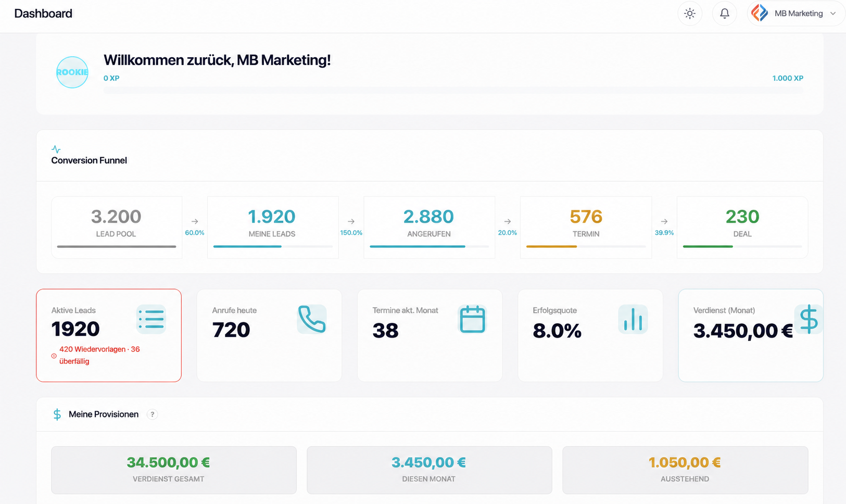Click '420 Wiedervorlagen · 36 überfällig' text

pos(99,355)
